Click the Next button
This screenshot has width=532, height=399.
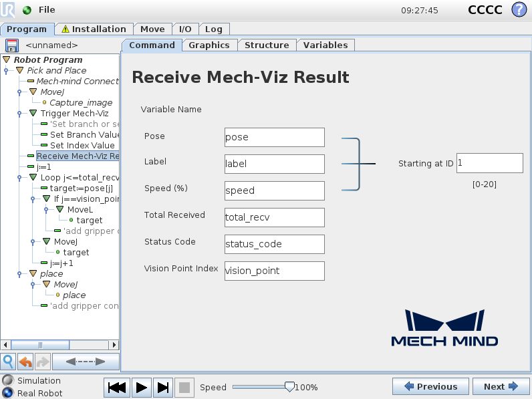501,386
